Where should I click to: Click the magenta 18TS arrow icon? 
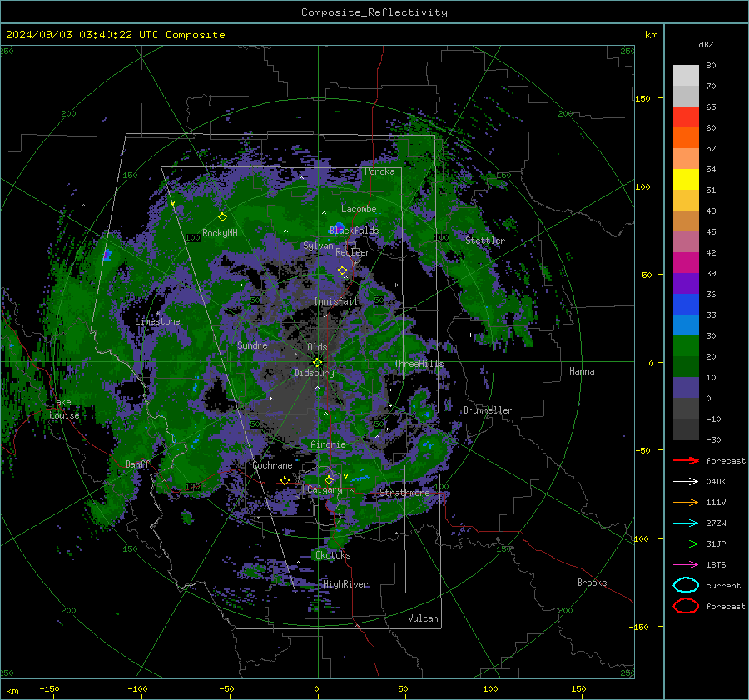(x=686, y=564)
